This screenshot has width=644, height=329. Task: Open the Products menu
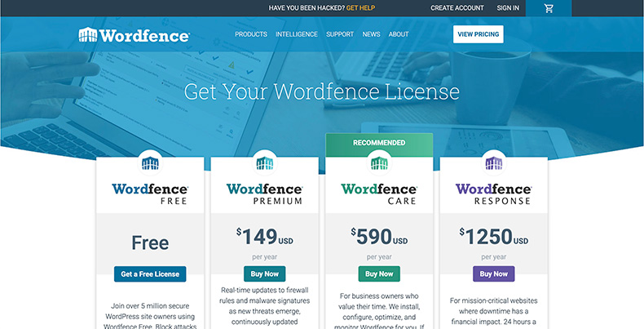(x=251, y=34)
